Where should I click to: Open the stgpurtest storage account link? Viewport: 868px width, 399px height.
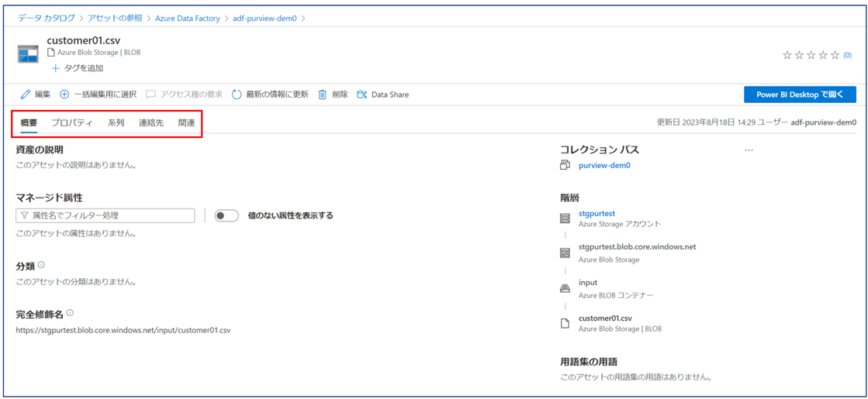[597, 213]
